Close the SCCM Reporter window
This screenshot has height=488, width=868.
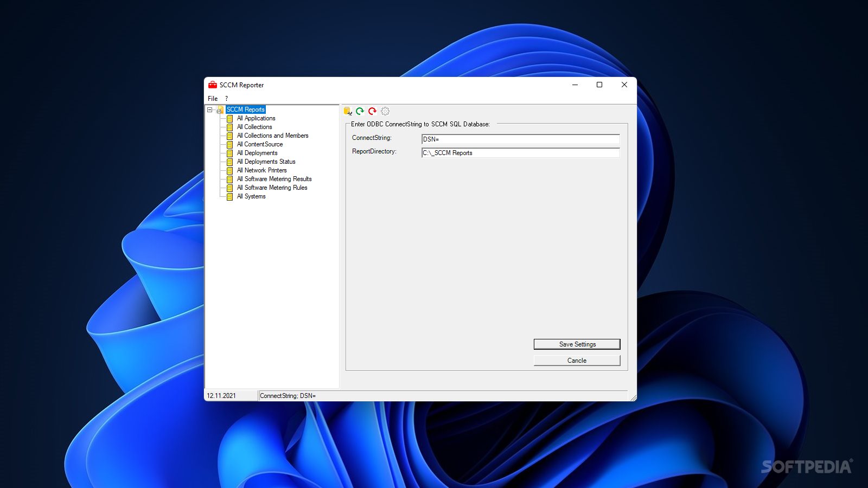[624, 85]
